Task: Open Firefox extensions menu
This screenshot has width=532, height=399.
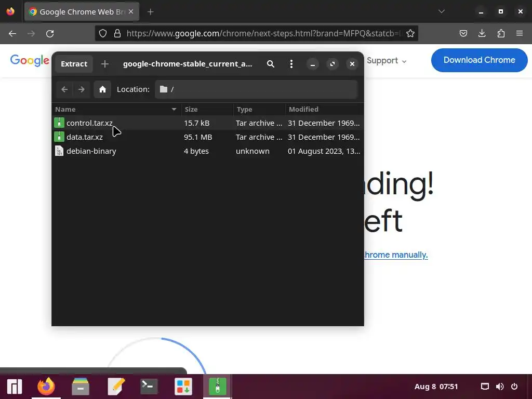Action: click(x=501, y=33)
